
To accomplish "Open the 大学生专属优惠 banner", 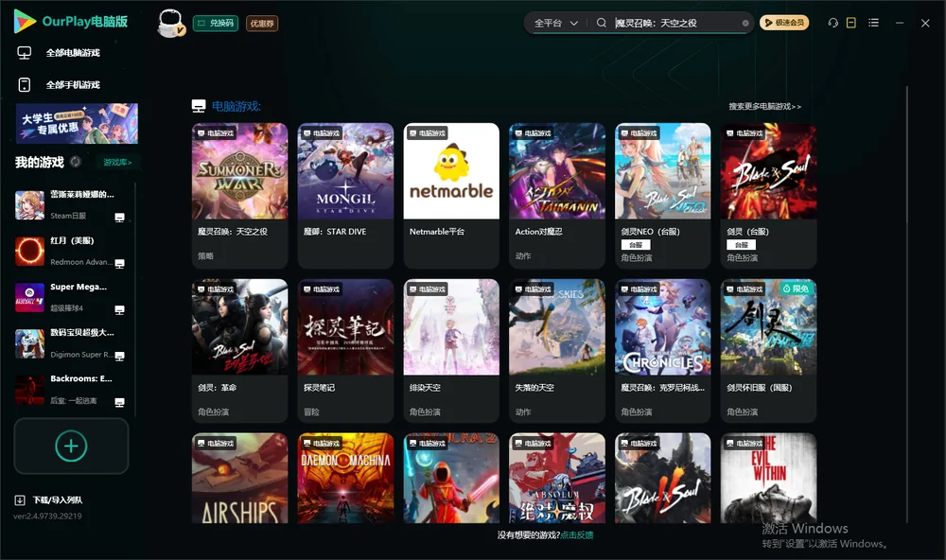I will pos(77,123).
